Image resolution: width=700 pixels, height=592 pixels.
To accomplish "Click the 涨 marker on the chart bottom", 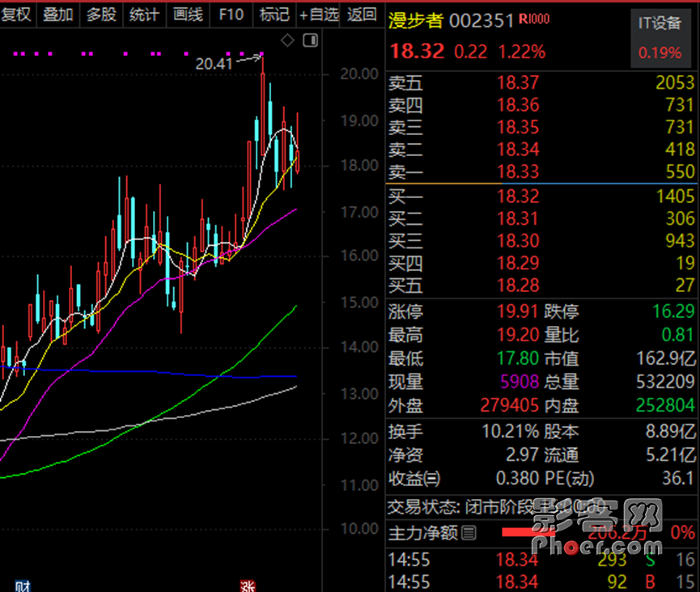I will tap(248, 586).
